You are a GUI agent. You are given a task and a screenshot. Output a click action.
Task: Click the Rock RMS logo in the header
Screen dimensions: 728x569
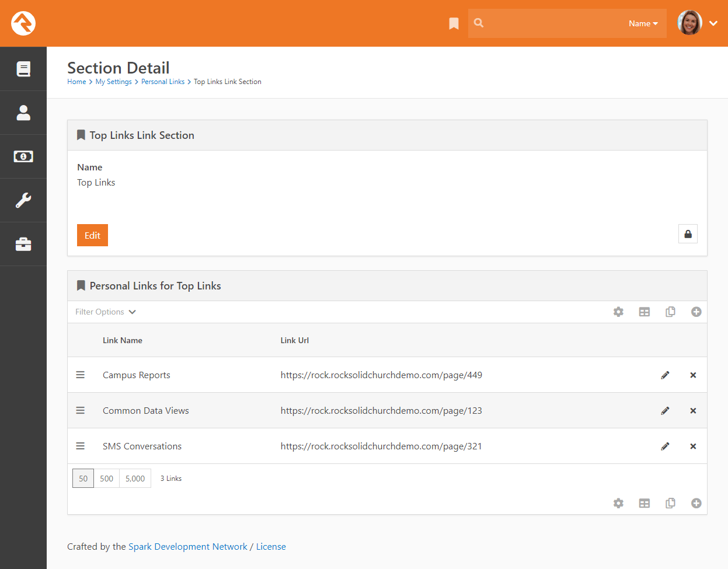(x=23, y=23)
